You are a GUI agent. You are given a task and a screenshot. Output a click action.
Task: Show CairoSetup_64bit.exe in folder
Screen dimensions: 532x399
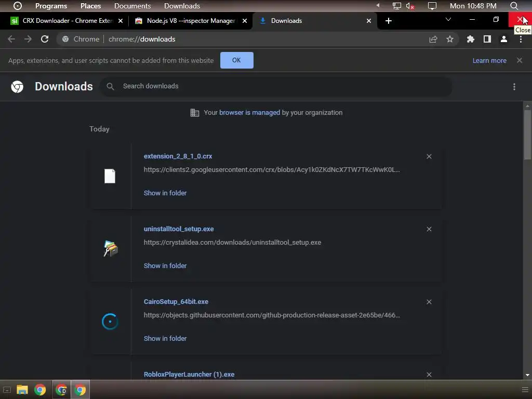(165, 339)
